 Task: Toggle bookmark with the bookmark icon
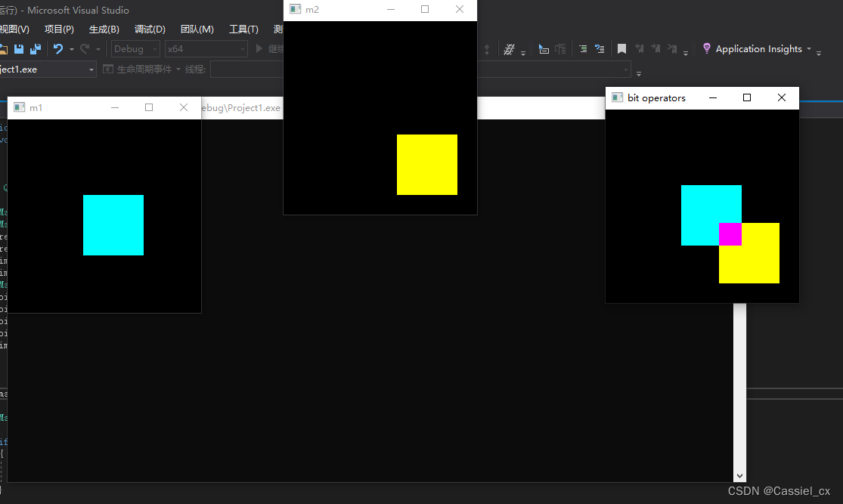[621, 49]
